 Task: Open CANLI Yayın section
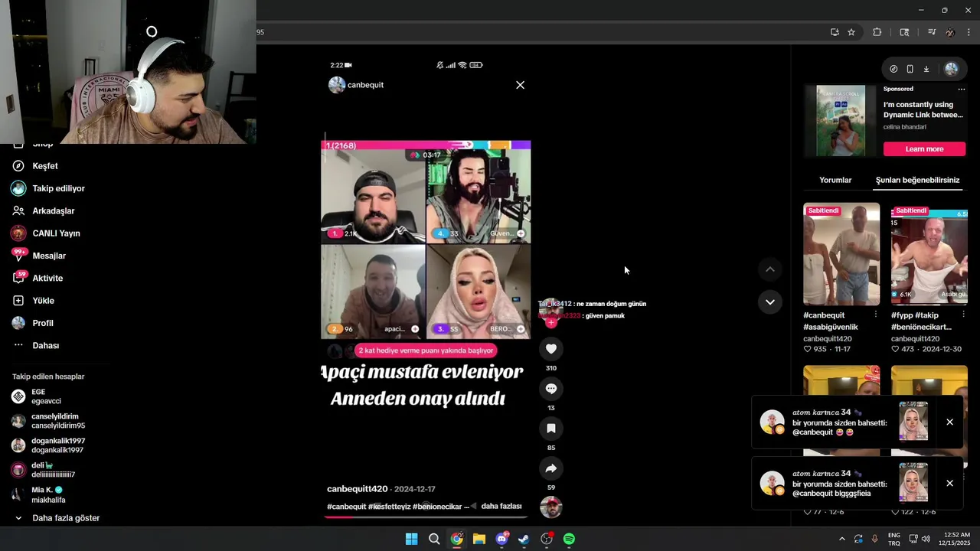click(46, 233)
